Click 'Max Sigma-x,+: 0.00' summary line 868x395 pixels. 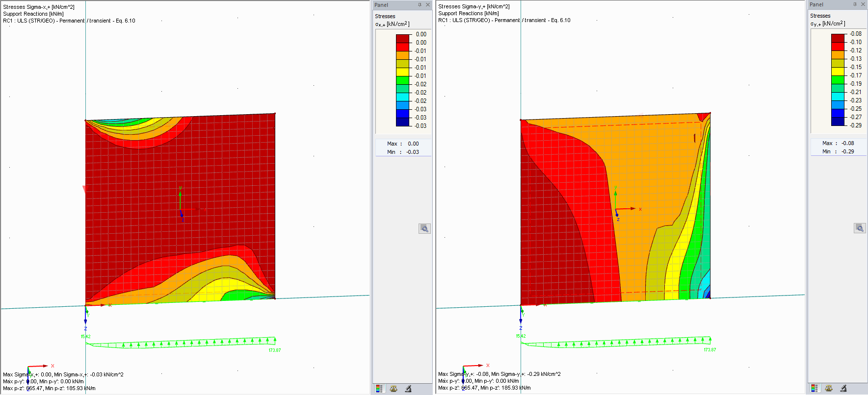tap(63, 374)
